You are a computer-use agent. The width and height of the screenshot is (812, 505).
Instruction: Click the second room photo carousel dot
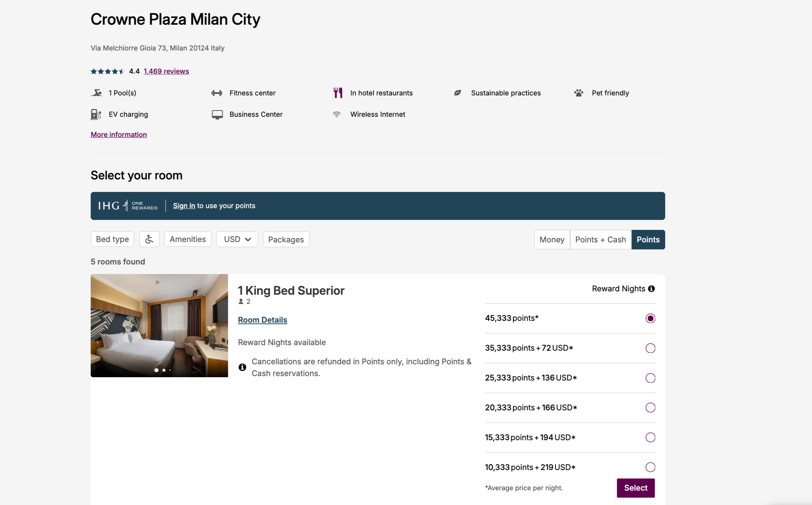coord(164,370)
